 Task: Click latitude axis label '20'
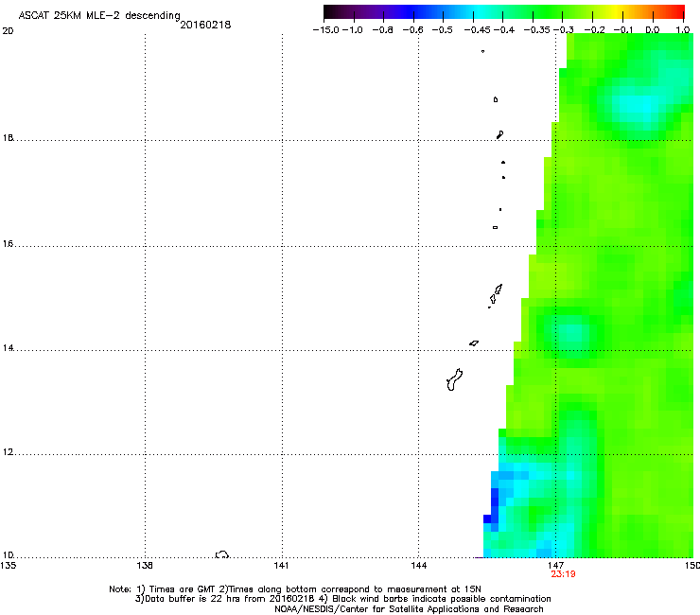[8, 31]
